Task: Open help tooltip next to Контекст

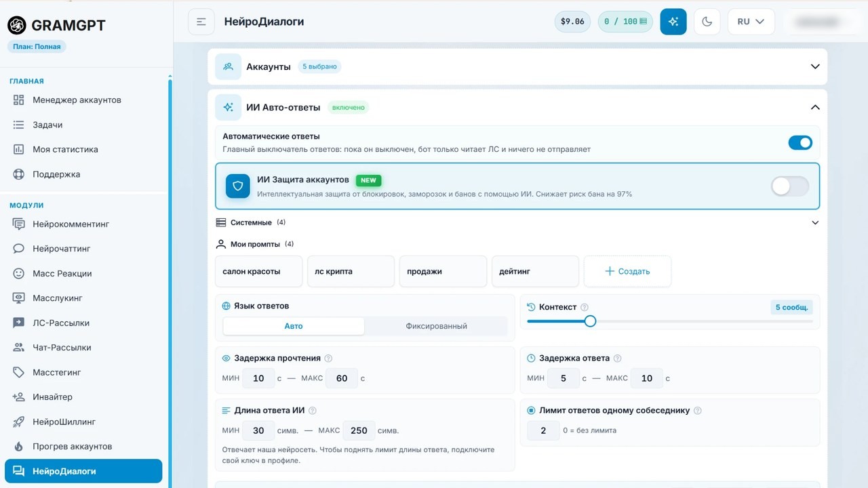Action: (585, 307)
